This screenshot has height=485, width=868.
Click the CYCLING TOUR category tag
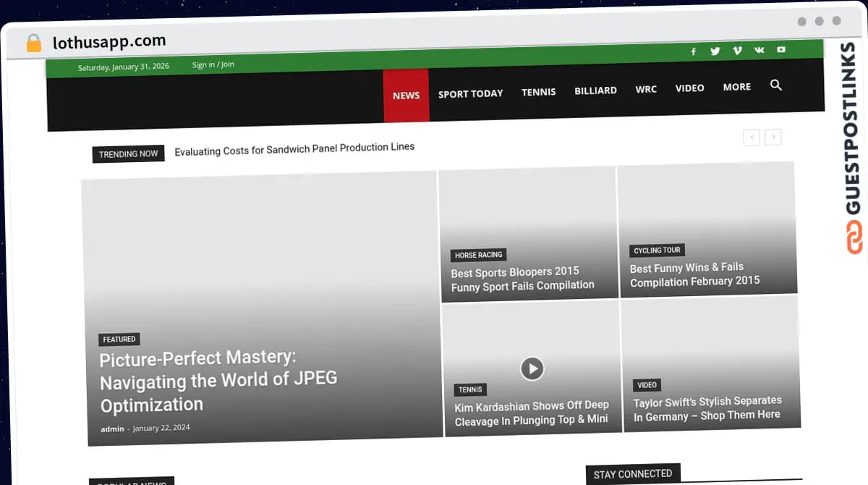(657, 250)
